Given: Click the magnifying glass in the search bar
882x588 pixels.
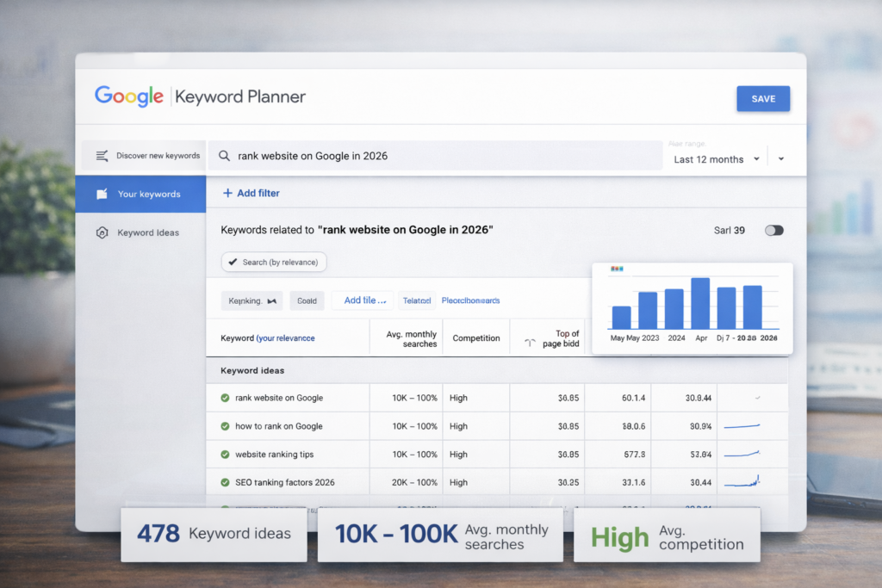Looking at the screenshot, I should click(x=224, y=155).
